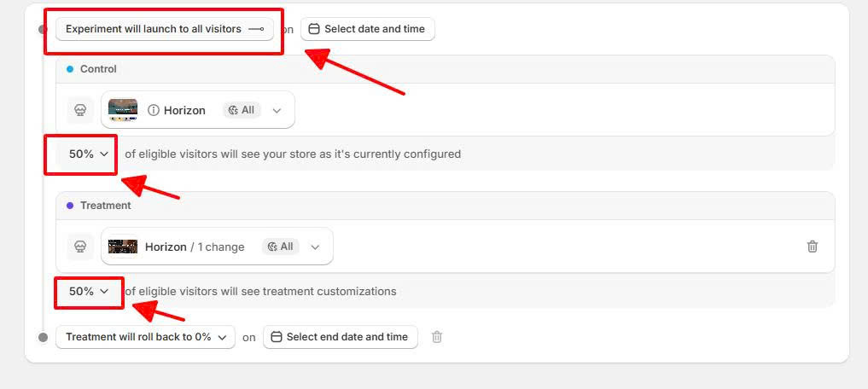Click the Control theme thumbnail image

[x=123, y=110]
